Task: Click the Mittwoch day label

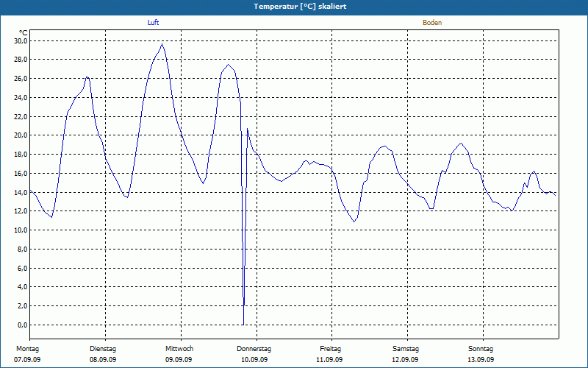Action: click(179, 349)
